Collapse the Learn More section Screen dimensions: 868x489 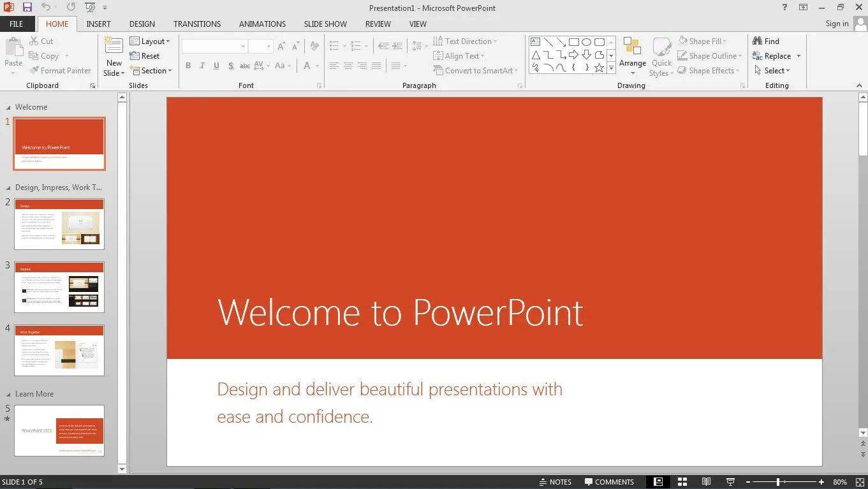[x=8, y=394]
